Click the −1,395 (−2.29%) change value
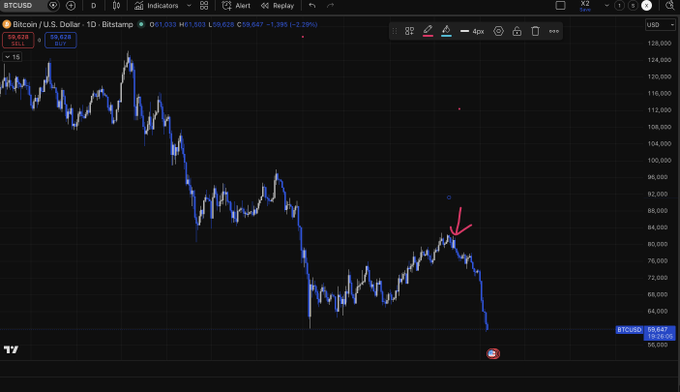The height and width of the screenshot is (392, 680). click(x=291, y=24)
